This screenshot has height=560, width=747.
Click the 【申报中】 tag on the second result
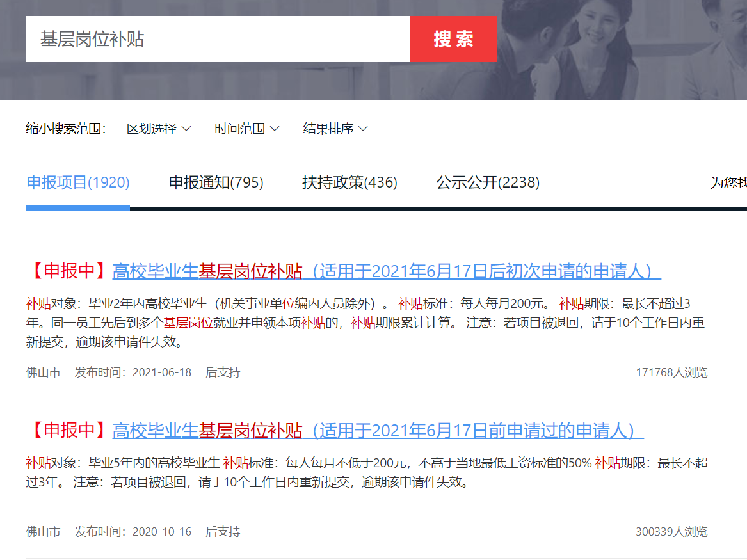click(69, 431)
